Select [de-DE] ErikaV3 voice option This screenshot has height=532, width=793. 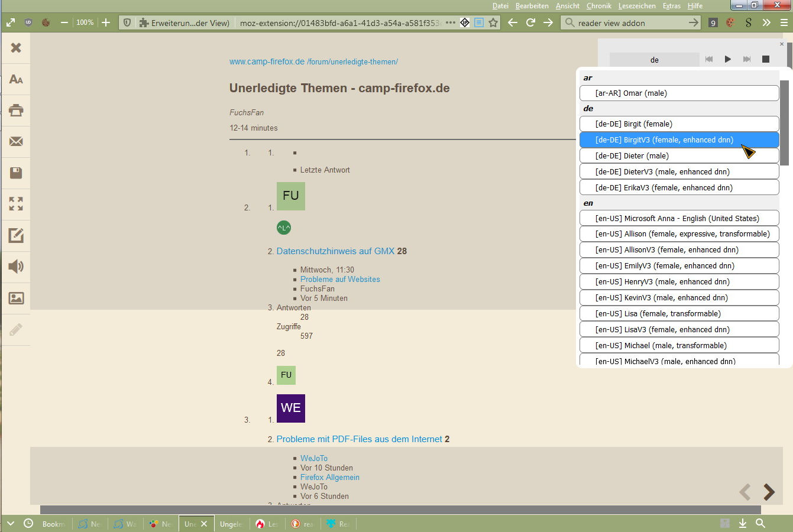click(x=679, y=187)
